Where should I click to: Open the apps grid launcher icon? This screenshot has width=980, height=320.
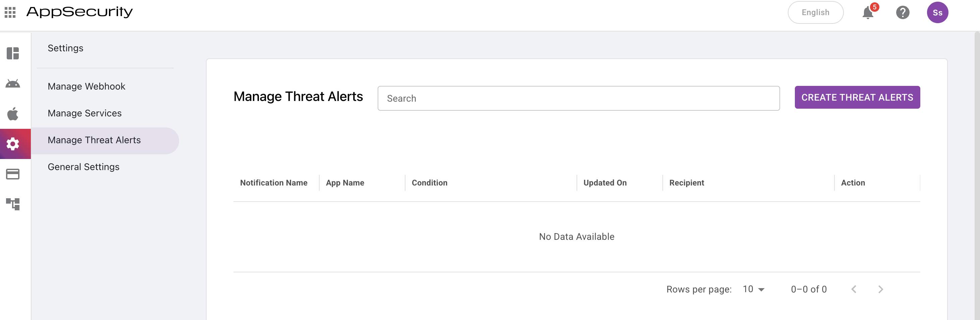pos(10,12)
